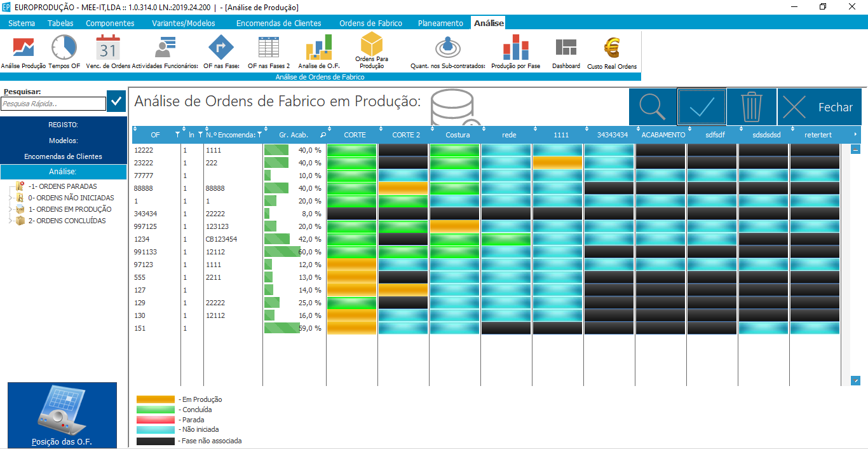Confirm quick search with checkmark button
Viewport: 868px width, 449px height.
pos(116,102)
